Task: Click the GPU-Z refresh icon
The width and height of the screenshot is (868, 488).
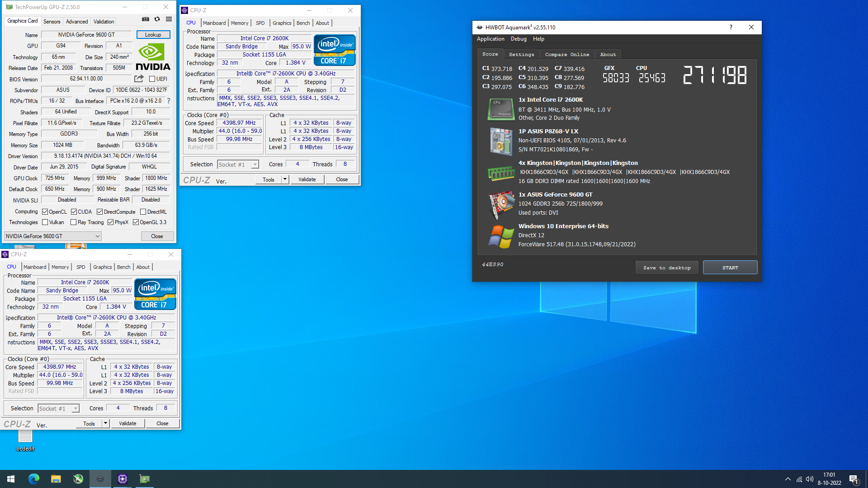Action: click(x=157, y=19)
